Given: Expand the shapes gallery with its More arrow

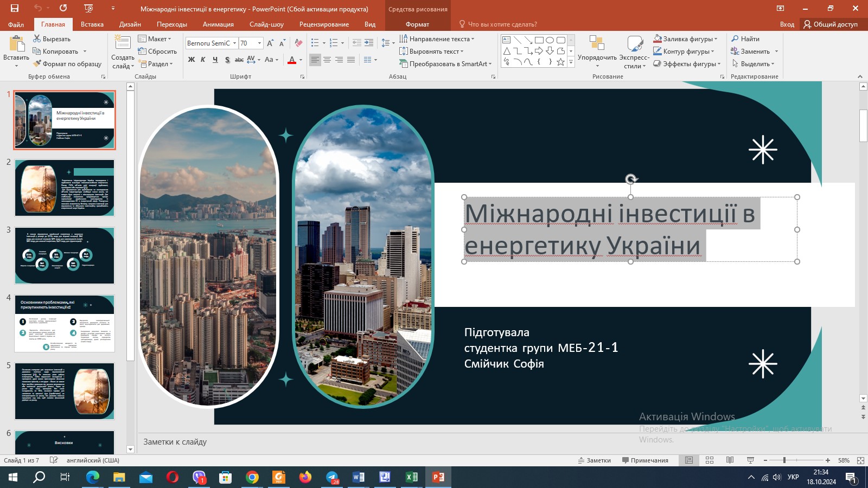Looking at the screenshot, I should click(x=571, y=62).
